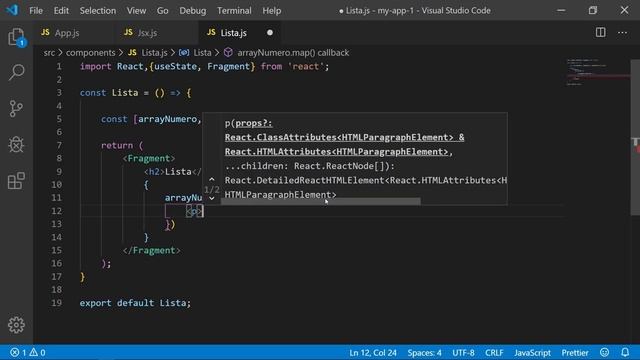Click the VS Code logo icon

[12, 10]
